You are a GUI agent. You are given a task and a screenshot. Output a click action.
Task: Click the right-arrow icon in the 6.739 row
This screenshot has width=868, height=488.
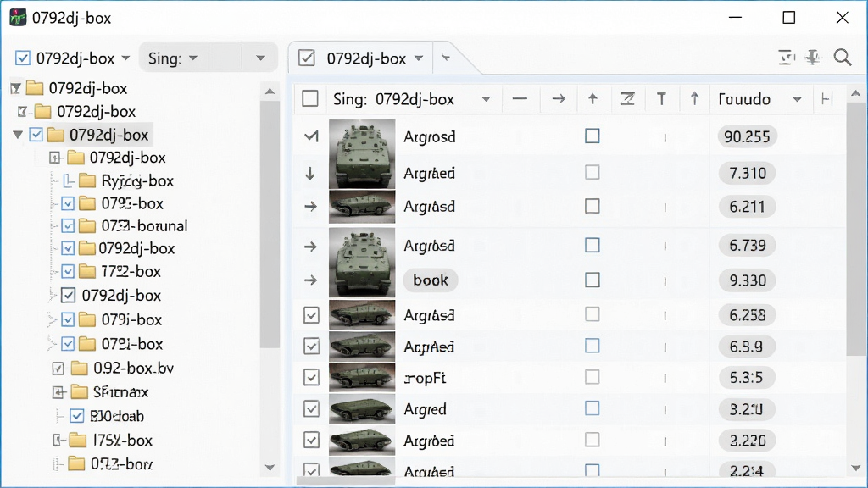(x=310, y=246)
